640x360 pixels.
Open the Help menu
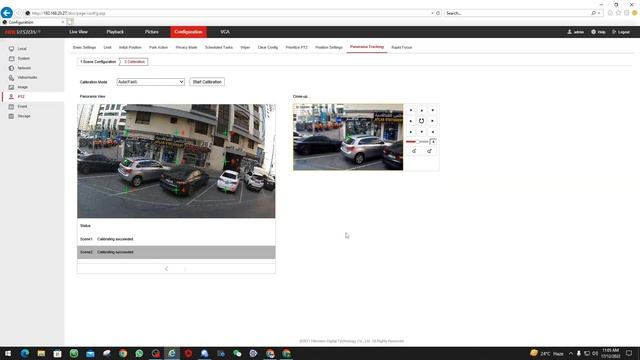coord(598,32)
